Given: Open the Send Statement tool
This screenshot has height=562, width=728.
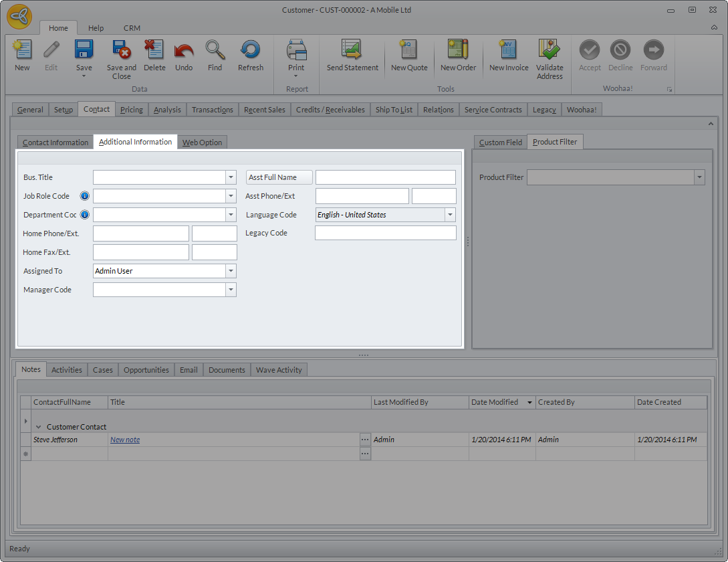Looking at the screenshot, I should click(x=352, y=51).
